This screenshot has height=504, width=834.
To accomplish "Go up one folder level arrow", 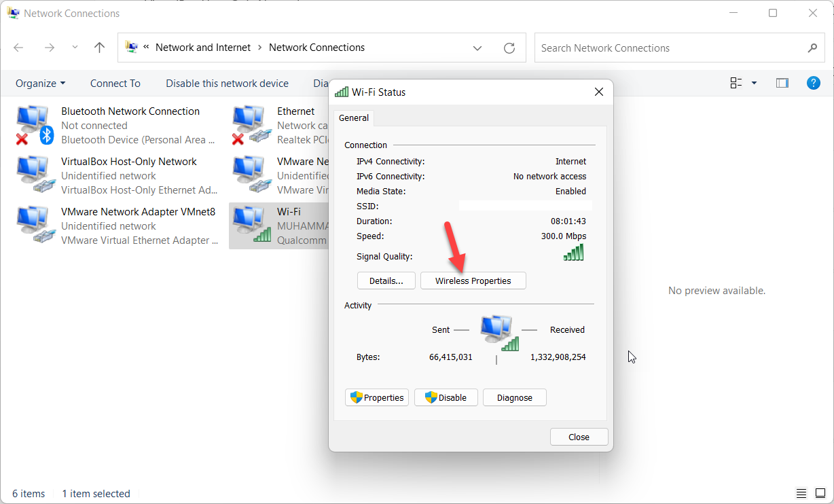I will point(100,48).
